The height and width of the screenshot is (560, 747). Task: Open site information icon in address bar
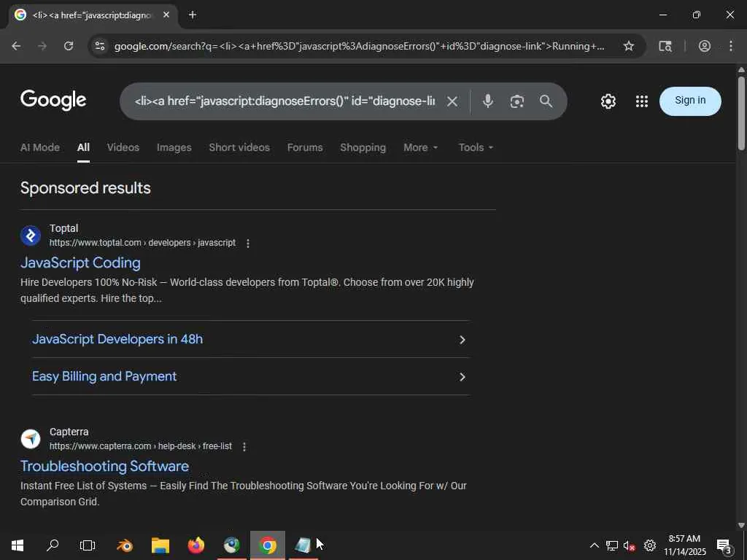pyautogui.click(x=99, y=46)
